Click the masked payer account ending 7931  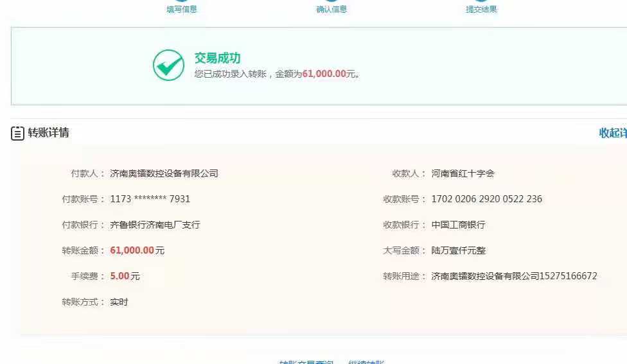150,199
